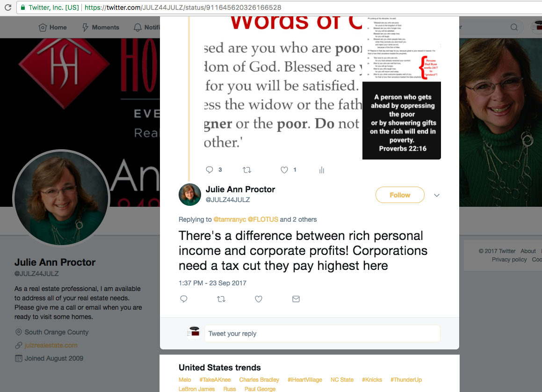Open the tweet options chevron next to Follow
The image size is (542, 392).
437,196
